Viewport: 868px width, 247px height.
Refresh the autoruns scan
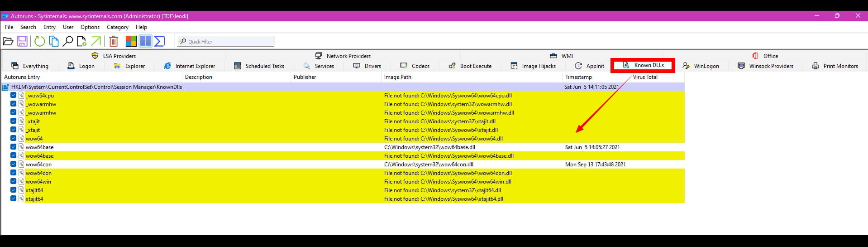coord(40,41)
